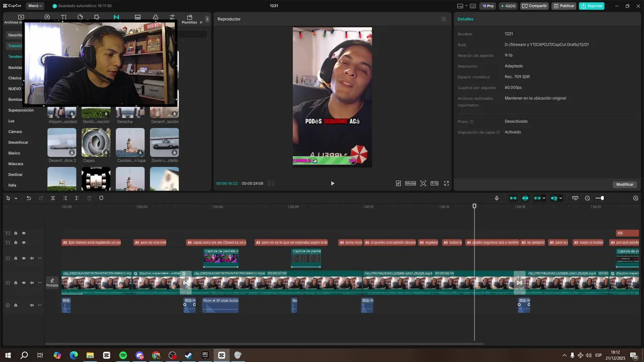Open the Audio tab icon

coord(47,17)
